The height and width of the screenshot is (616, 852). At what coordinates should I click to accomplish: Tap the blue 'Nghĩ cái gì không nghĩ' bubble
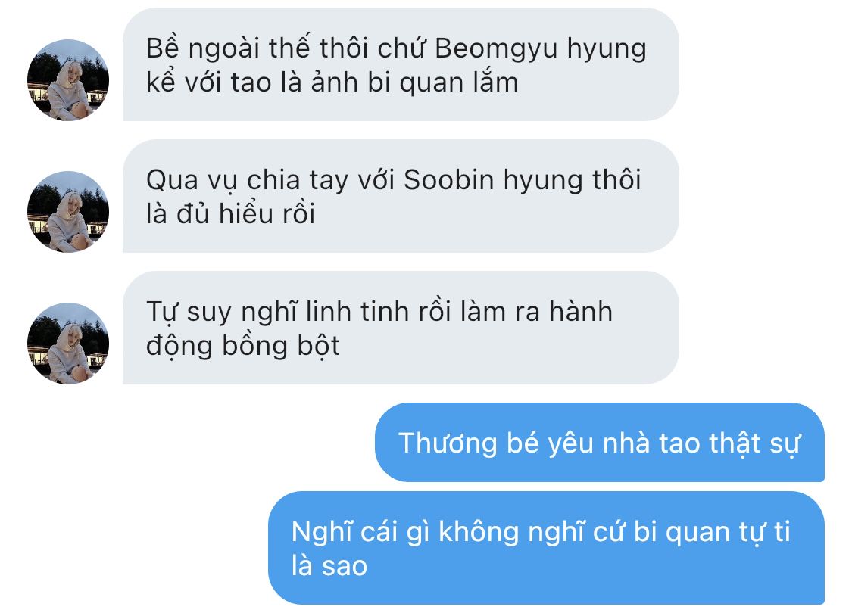[x=546, y=548]
